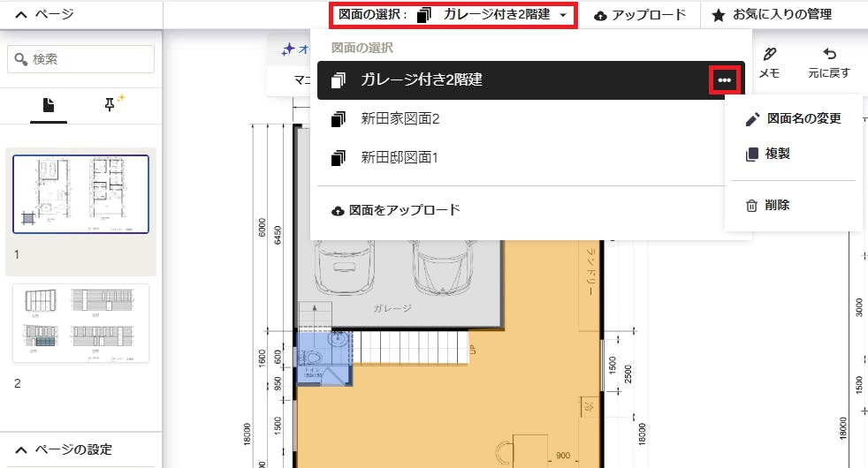Select the メモ pen tool

[769, 62]
